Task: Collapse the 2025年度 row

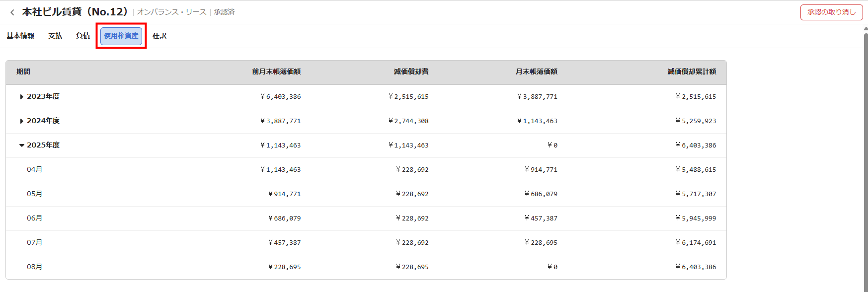Action: 22,146
